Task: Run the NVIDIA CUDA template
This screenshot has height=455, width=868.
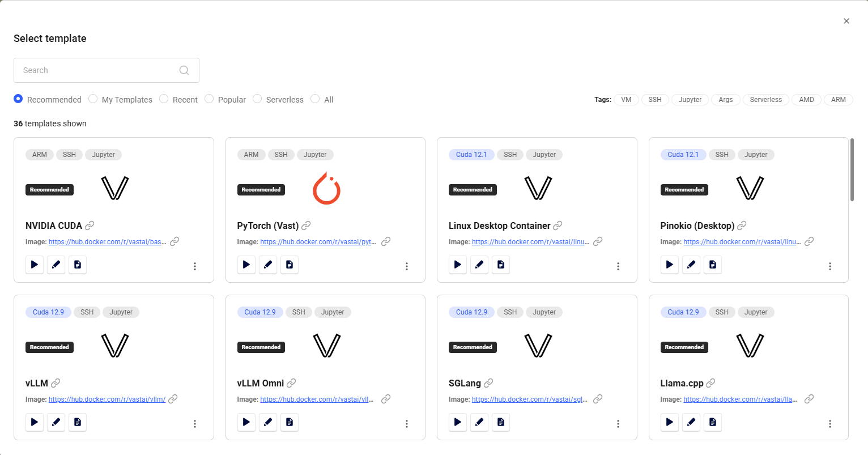Action: coord(34,265)
